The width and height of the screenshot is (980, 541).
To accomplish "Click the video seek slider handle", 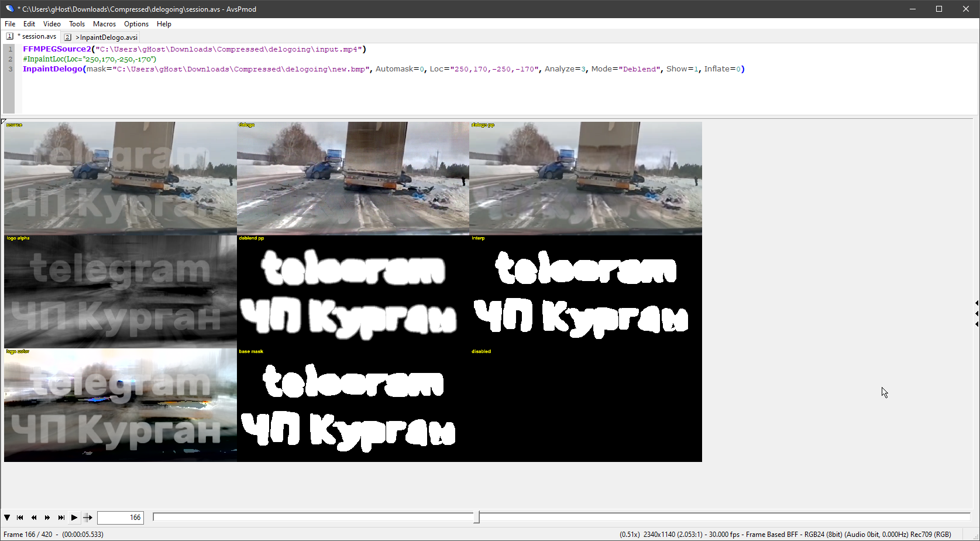I will [477, 517].
